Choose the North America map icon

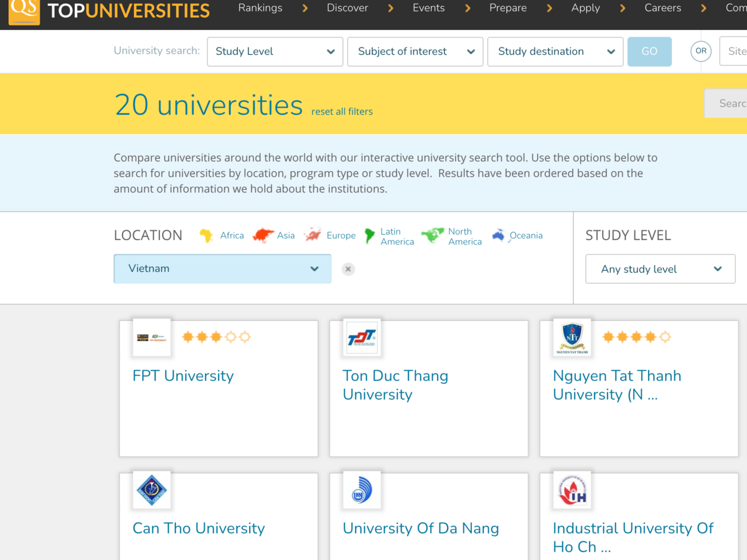432,236
